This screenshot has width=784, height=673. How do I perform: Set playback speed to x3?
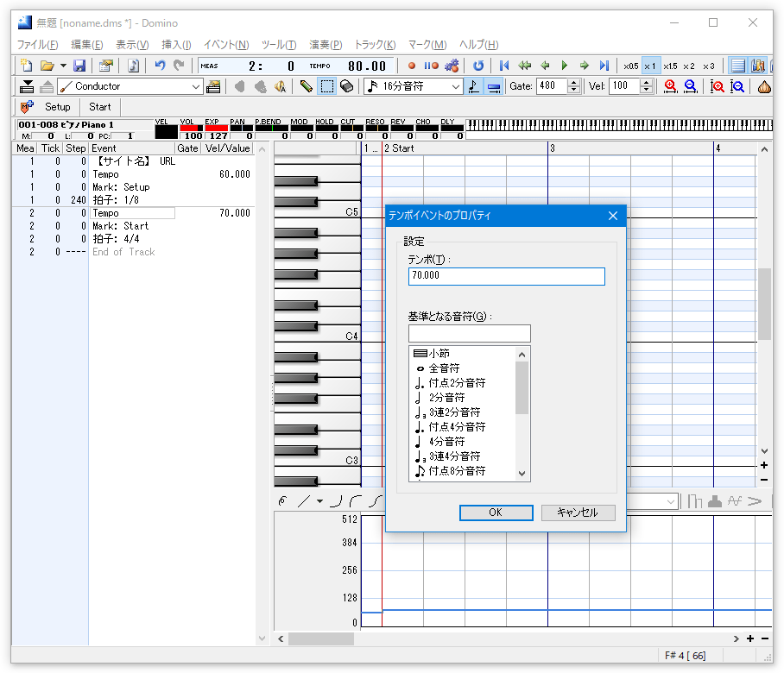point(709,66)
